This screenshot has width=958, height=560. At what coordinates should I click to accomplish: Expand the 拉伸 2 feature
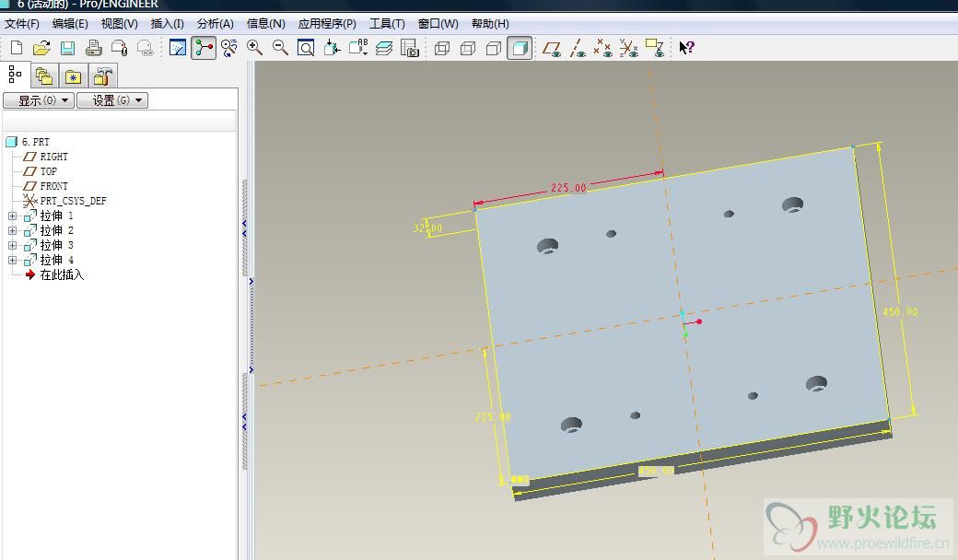click(12, 230)
